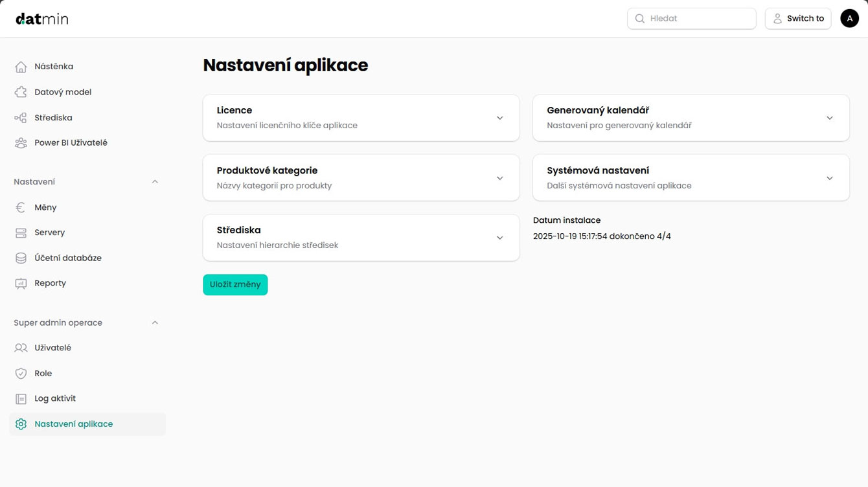Image resolution: width=868 pixels, height=487 pixels.
Task: Click the users icon for Power BI Uživatelé
Action: 21,143
